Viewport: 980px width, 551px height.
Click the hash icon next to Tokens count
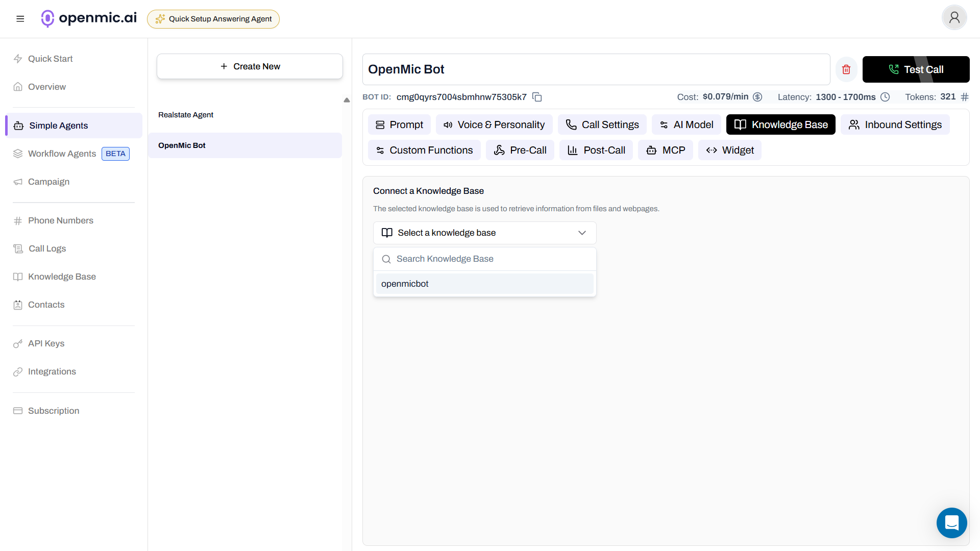click(965, 97)
